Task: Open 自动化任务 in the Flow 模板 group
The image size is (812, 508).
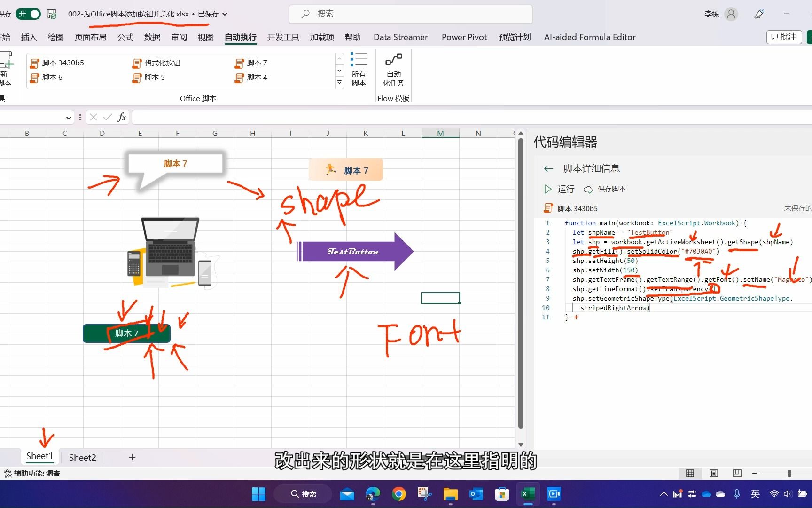Action: point(393,70)
